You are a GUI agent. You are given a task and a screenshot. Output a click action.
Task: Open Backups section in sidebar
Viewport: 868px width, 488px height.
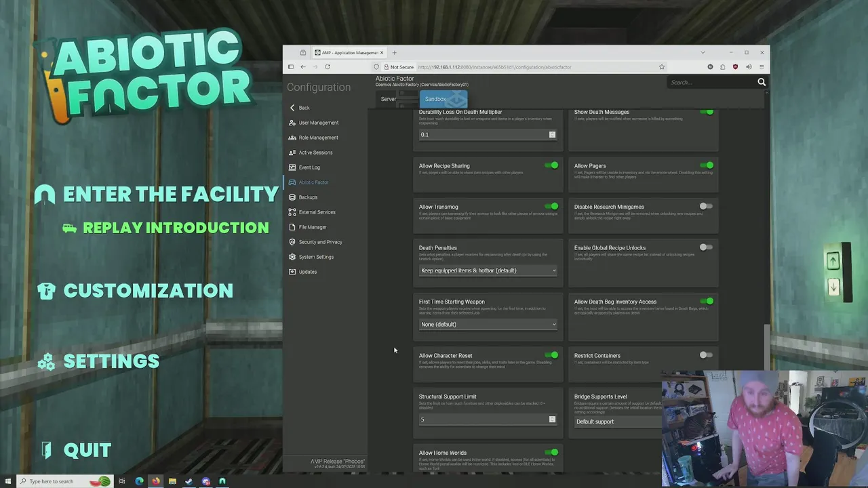pos(308,197)
